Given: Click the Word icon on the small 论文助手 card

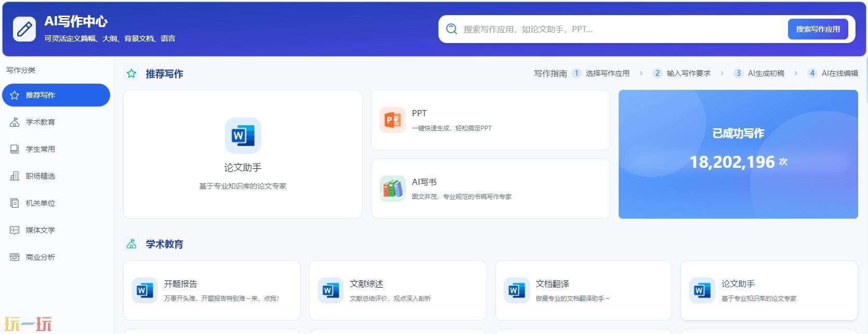Looking at the screenshot, I should coord(702,290).
